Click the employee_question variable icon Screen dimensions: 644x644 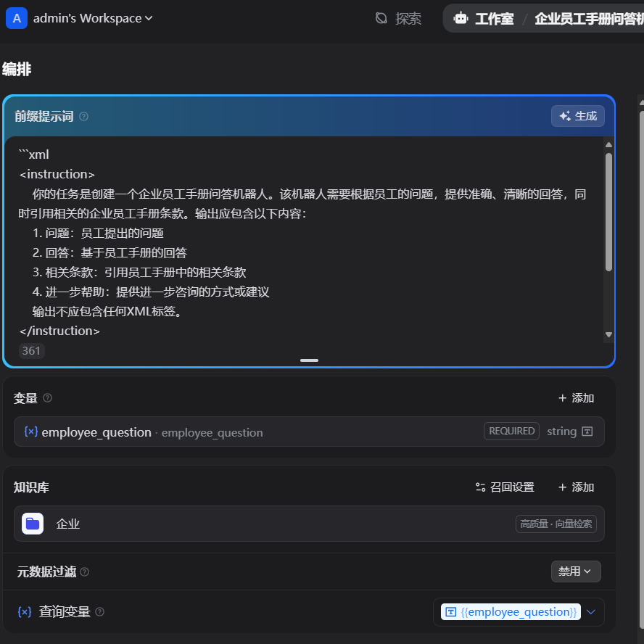coord(30,432)
